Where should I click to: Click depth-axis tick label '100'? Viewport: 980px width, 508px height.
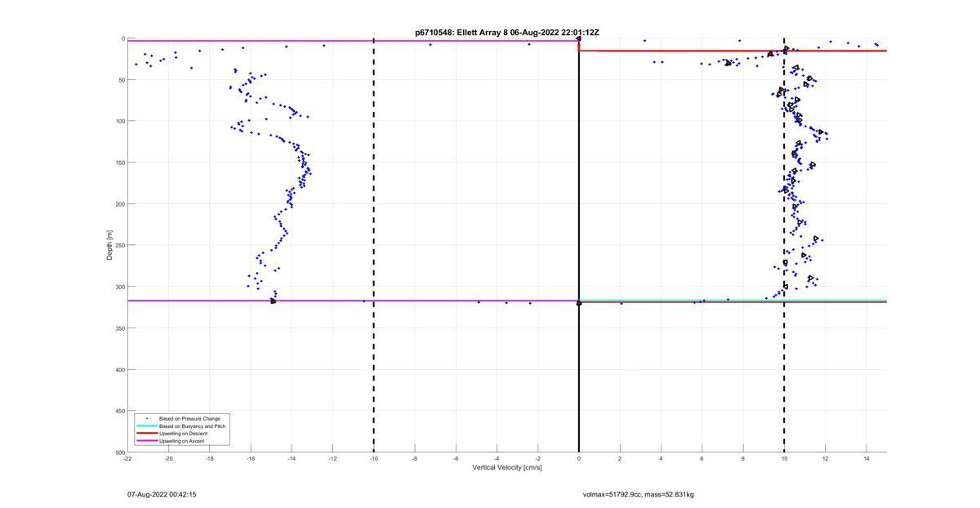click(x=119, y=121)
